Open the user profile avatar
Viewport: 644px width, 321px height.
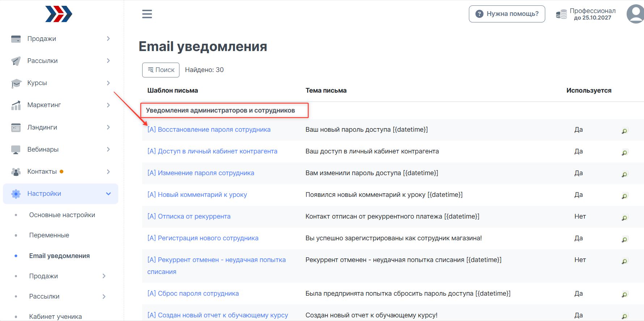(x=636, y=14)
